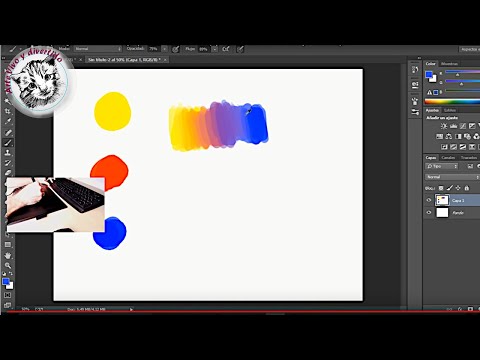Screen dimensions: 480x360
Task: Add a Curves adjustment
Action: (463, 126)
